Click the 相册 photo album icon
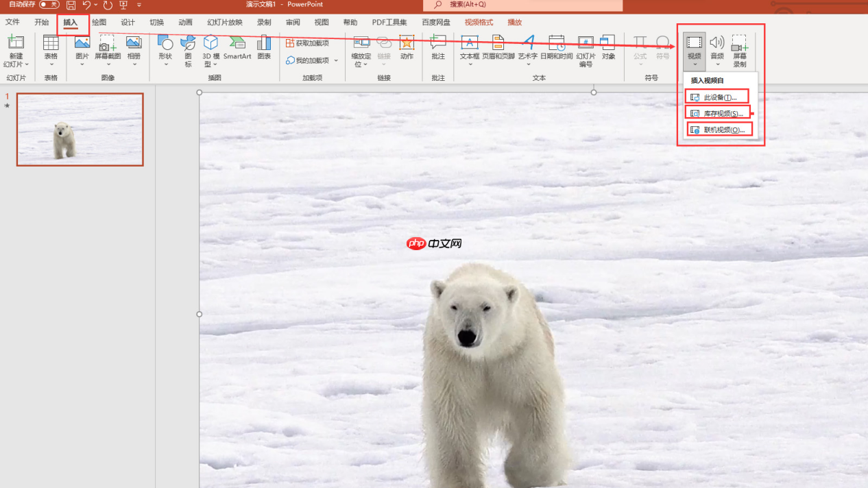868x488 pixels. (x=134, y=42)
